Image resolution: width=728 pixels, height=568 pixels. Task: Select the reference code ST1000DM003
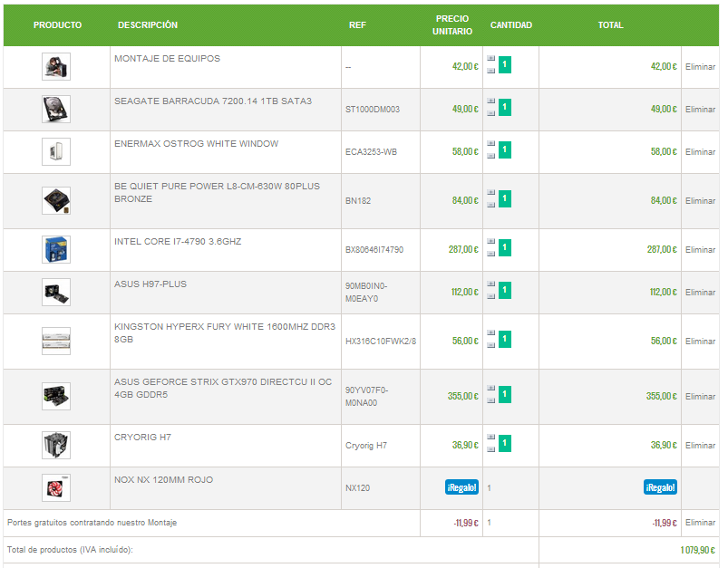pos(373,110)
